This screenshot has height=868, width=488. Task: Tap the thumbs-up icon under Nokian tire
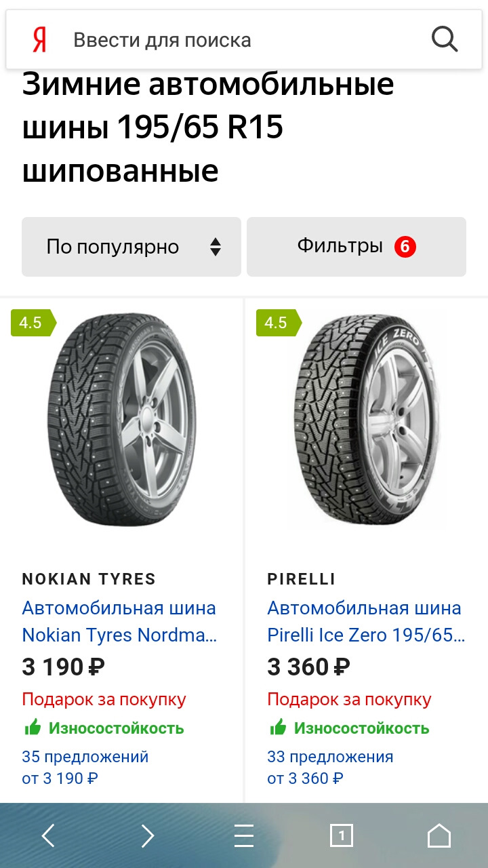click(x=33, y=728)
